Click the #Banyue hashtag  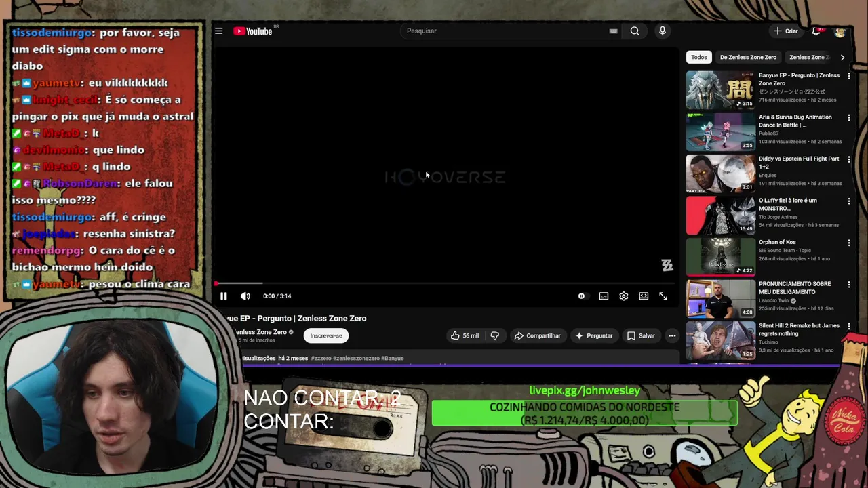coord(393,358)
